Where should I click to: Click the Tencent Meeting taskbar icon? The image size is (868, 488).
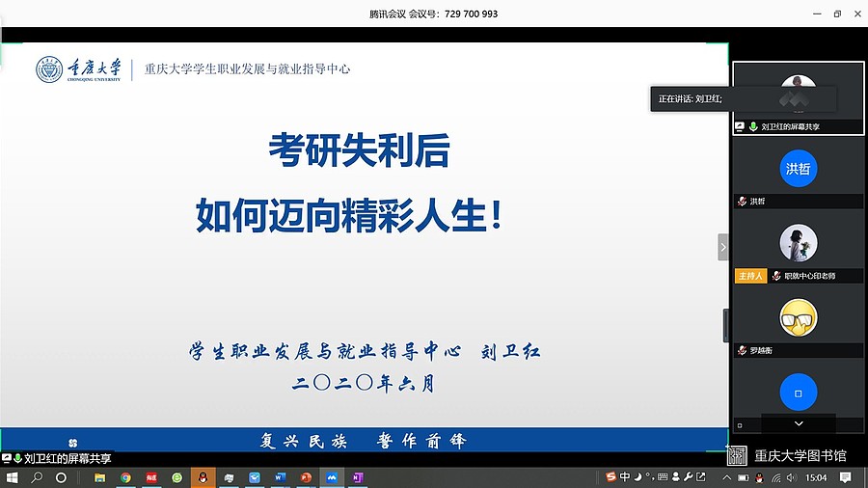point(332,477)
